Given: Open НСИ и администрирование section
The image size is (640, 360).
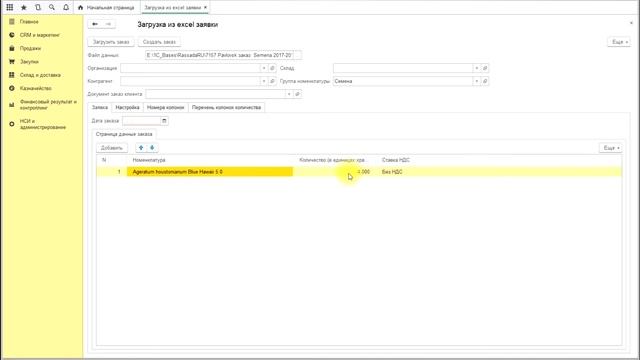Looking at the screenshot, I should (x=42, y=124).
